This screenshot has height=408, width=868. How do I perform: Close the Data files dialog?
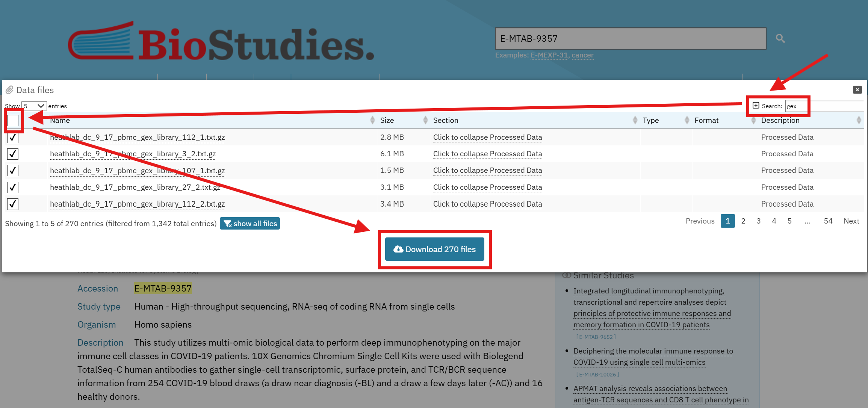[x=857, y=90]
